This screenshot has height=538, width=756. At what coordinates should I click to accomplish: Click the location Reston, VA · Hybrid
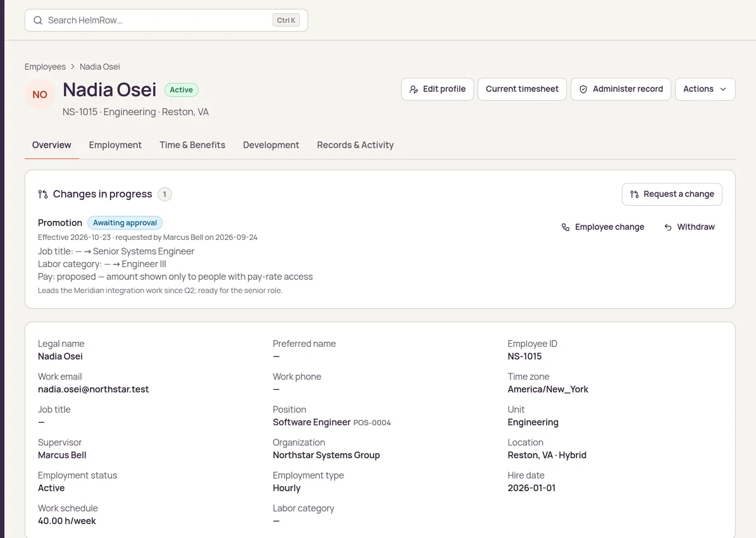click(x=547, y=455)
